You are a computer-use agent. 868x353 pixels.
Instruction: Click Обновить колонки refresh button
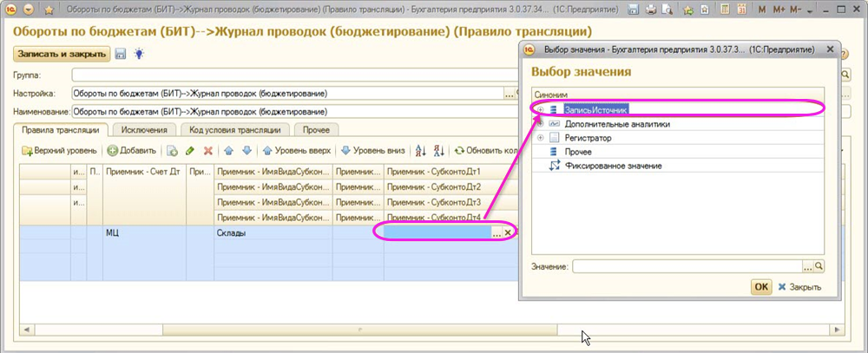point(486,151)
